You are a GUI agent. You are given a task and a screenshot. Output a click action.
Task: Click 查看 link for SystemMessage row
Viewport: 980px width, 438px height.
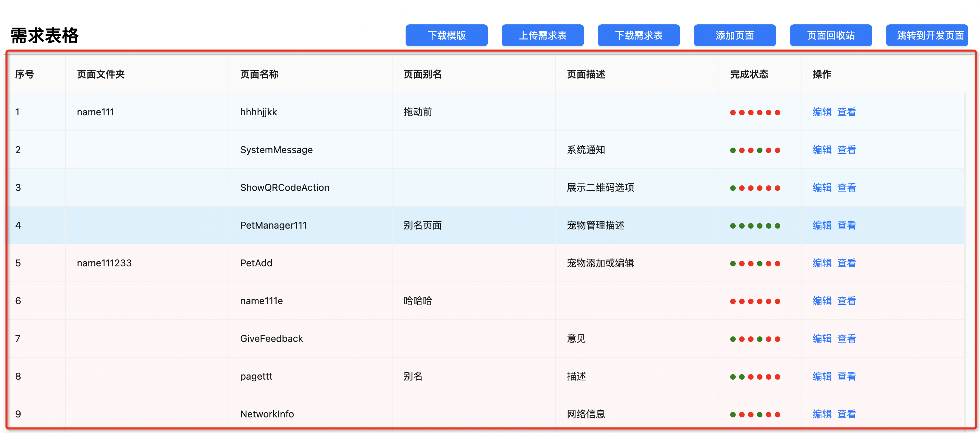click(847, 150)
